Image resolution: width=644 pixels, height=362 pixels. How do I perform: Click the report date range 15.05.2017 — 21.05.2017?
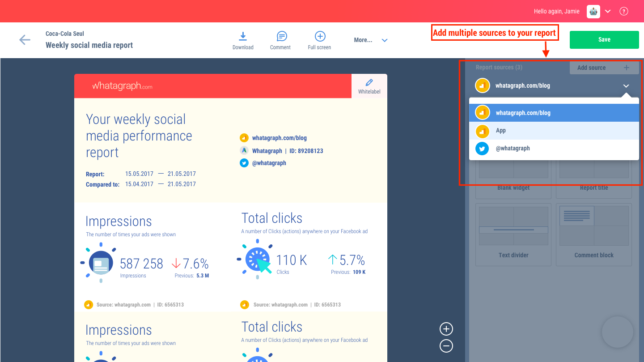click(x=161, y=174)
